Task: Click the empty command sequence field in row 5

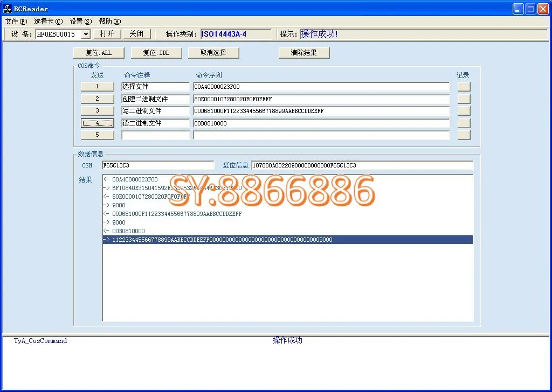Action: [x=321, y=135]
